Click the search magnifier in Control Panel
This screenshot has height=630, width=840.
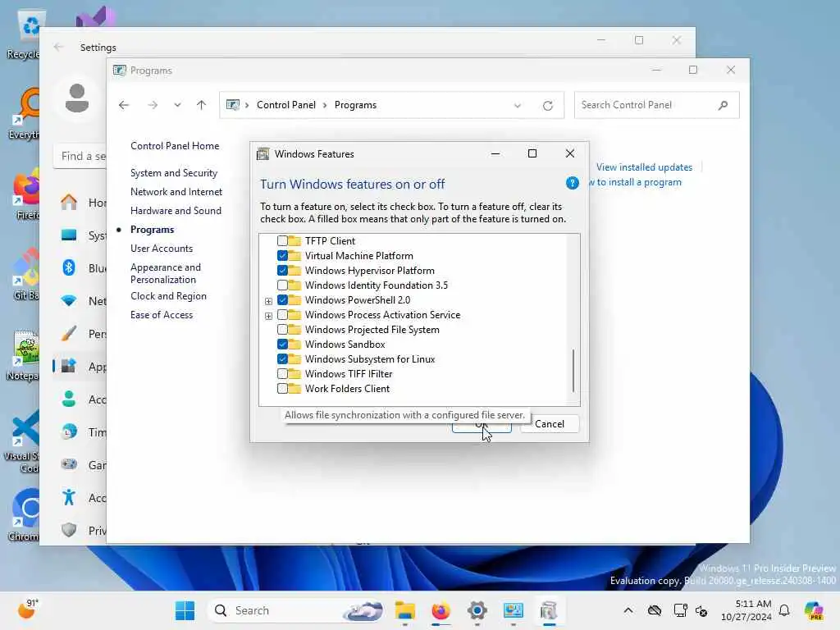(x=724, y=105)
